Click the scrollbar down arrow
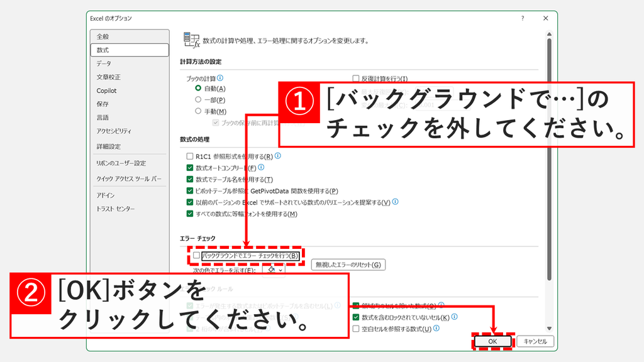This screenshot has width=644, height=362. pos(549,328)
